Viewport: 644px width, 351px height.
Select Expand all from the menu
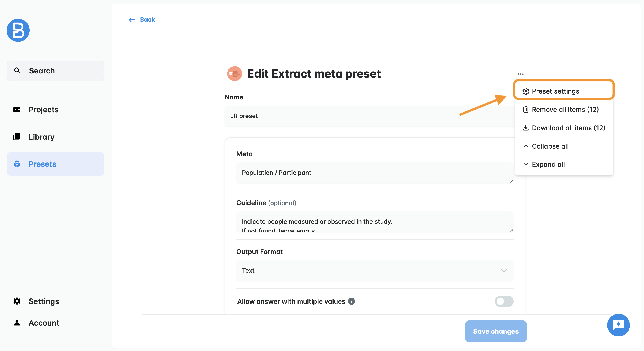pos(548,164)
